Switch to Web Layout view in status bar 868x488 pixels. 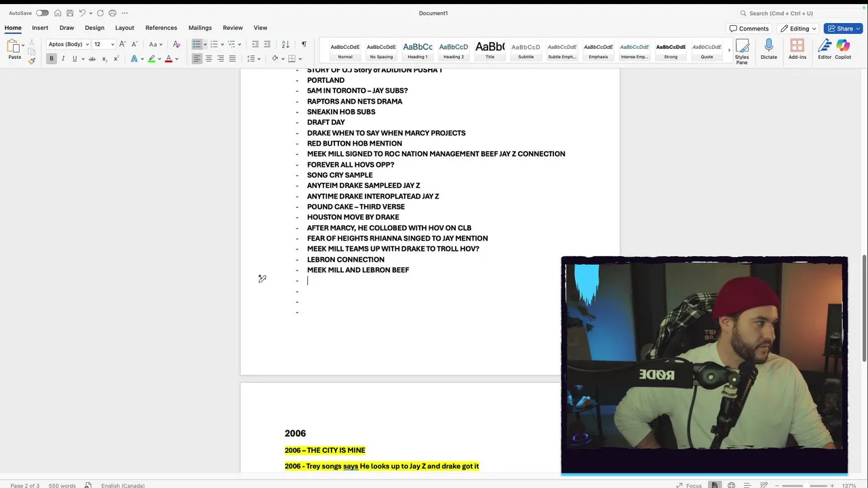point(731,485)
